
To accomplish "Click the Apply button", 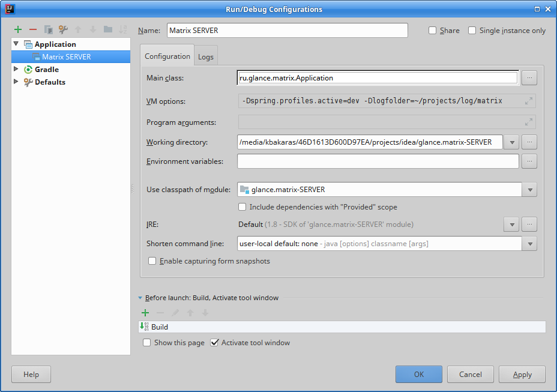I will 522,375.
